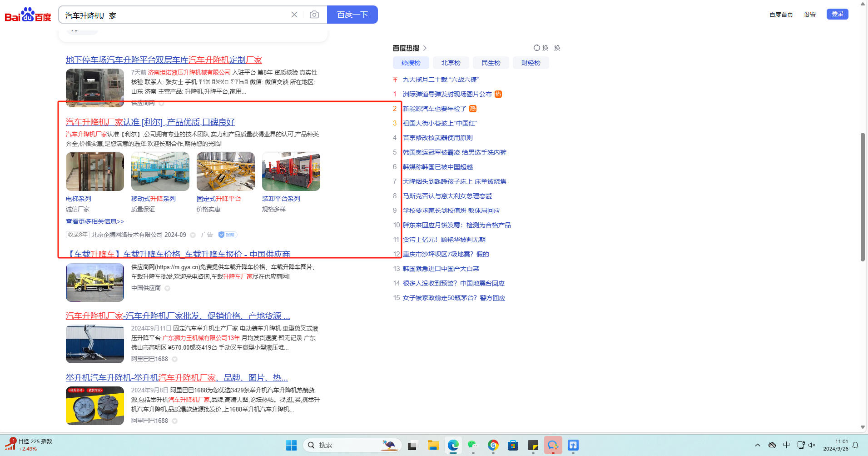Open 设置 settings menu

coord(809,15)
